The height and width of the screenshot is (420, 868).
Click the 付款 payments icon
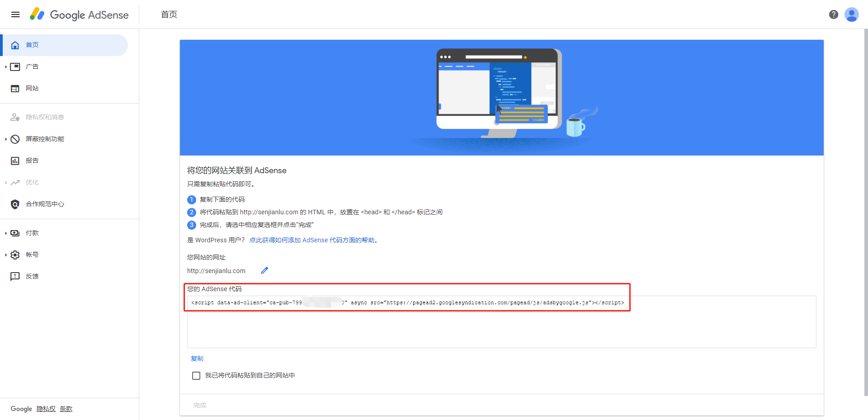point(15,233)
